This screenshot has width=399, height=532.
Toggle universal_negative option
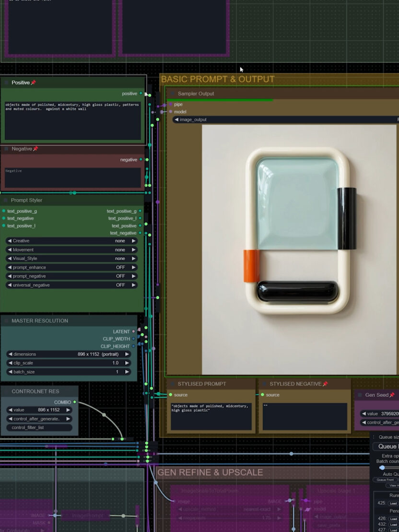pyautogui.click(x=71, y=285)
